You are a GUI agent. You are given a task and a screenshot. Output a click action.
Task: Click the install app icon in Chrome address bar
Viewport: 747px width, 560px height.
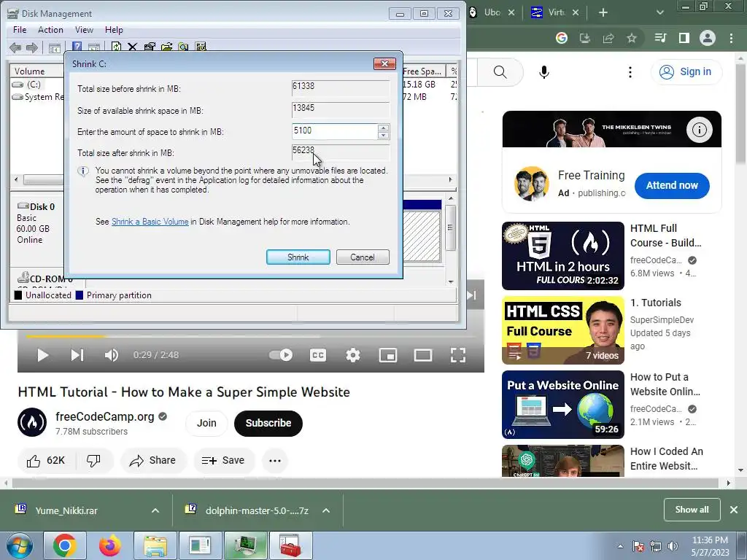tap(584, 38)
